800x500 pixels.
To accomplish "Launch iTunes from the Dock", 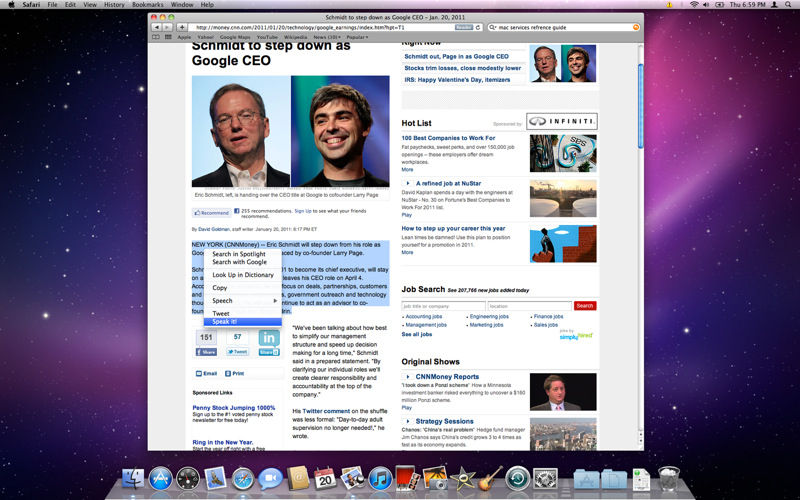I will click(x=380, y=479).
